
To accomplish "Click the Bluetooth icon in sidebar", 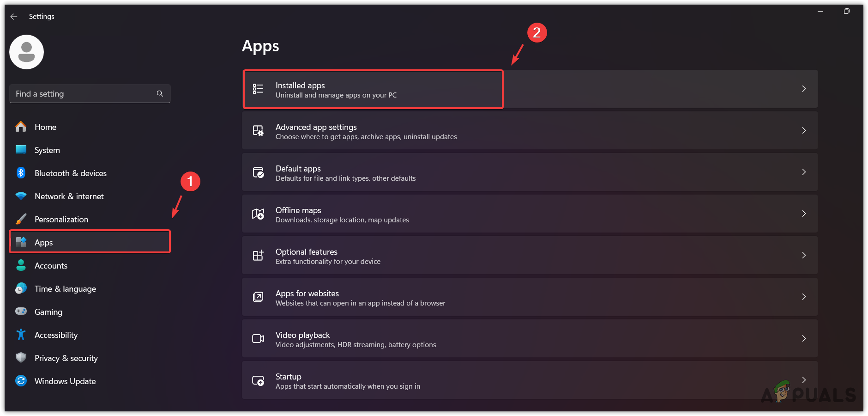I will (21, 173).
